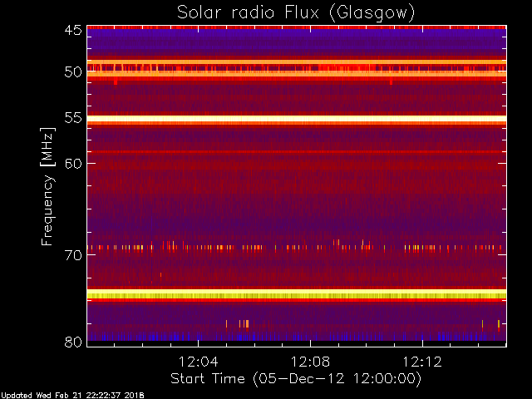Click the bright white band at 55 MHz
The width and height of the screenshot is (532, 399).
[297, 119]
